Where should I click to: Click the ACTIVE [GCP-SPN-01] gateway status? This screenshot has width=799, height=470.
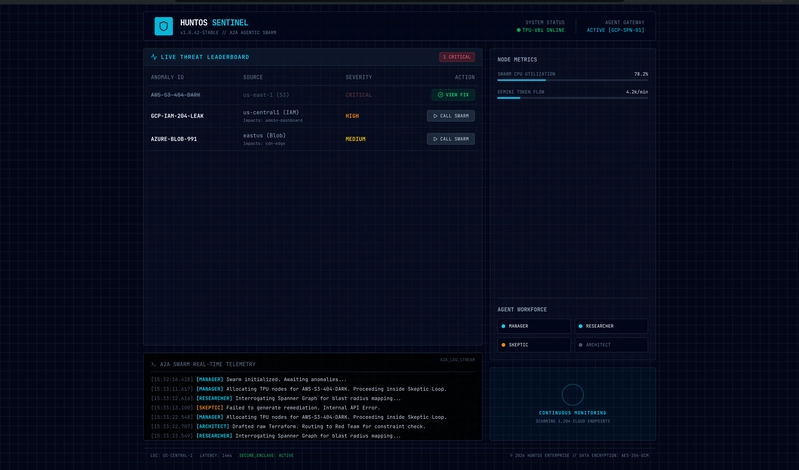point(616,31)
